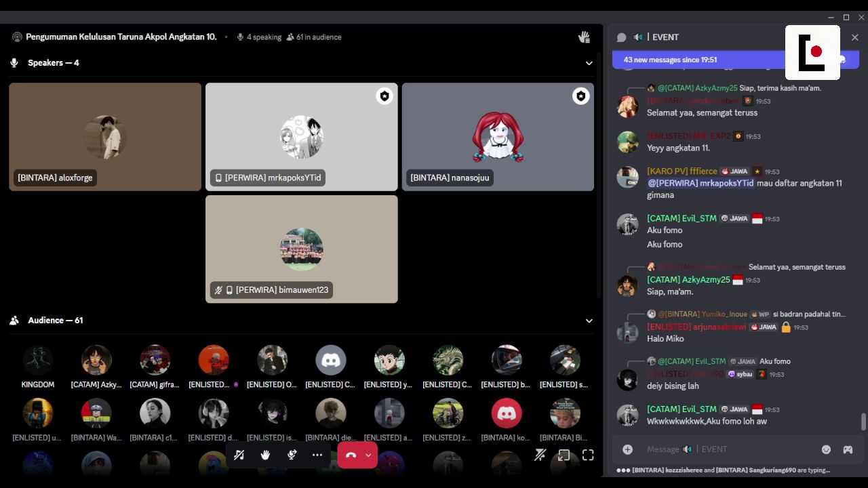Open the three-dot more options menu

point(317,455)
